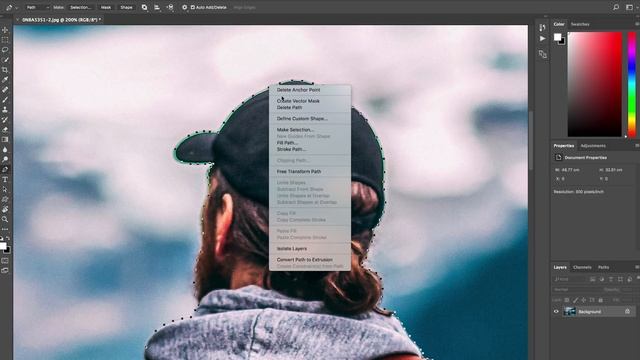Open the Pen tool preset picker arrow

coord(16,8)
